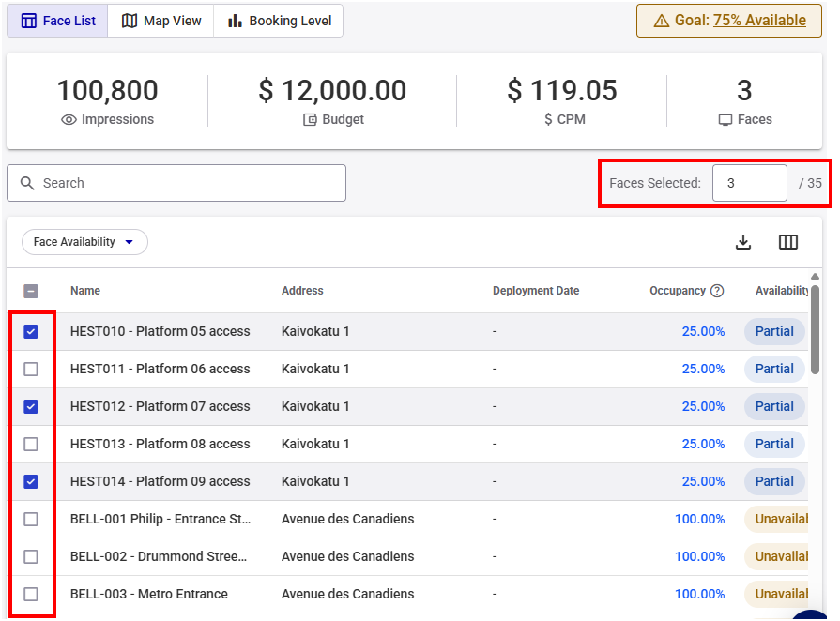Switch to the Face List tab
The width and height of the screenshot is (840, 621).
tap(58, 21)
